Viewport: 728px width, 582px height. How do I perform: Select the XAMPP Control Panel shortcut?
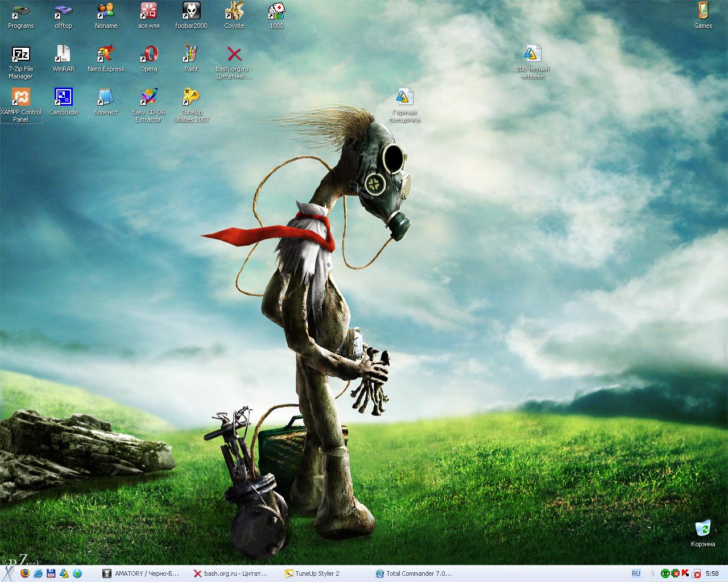point(21,106)
